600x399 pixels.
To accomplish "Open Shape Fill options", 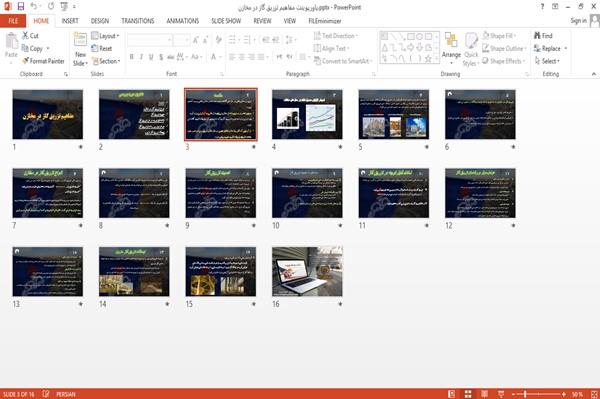I will pyautogui.click(x=499, y=36).
